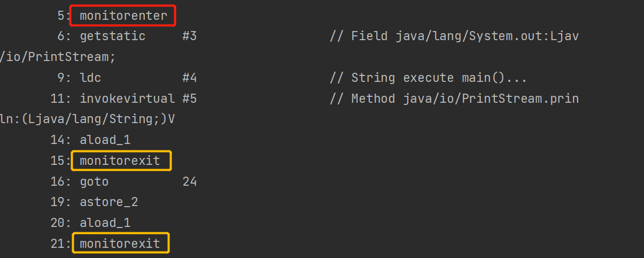This screenshot has width=644, height=258.
Task: Click the ldc instruction on line 9
Action: (x=90, y=78)
